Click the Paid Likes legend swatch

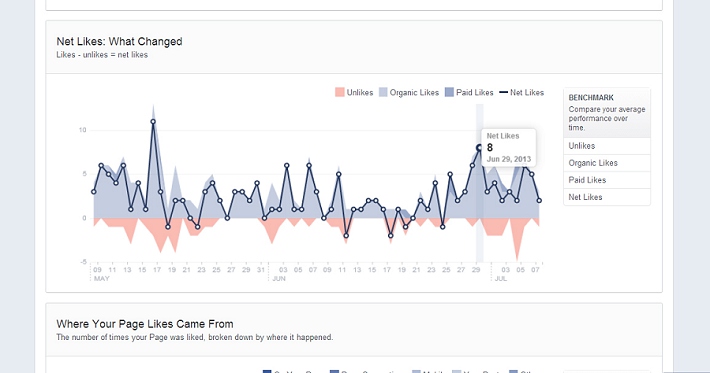pyautogui.click(x=449, y=92)
